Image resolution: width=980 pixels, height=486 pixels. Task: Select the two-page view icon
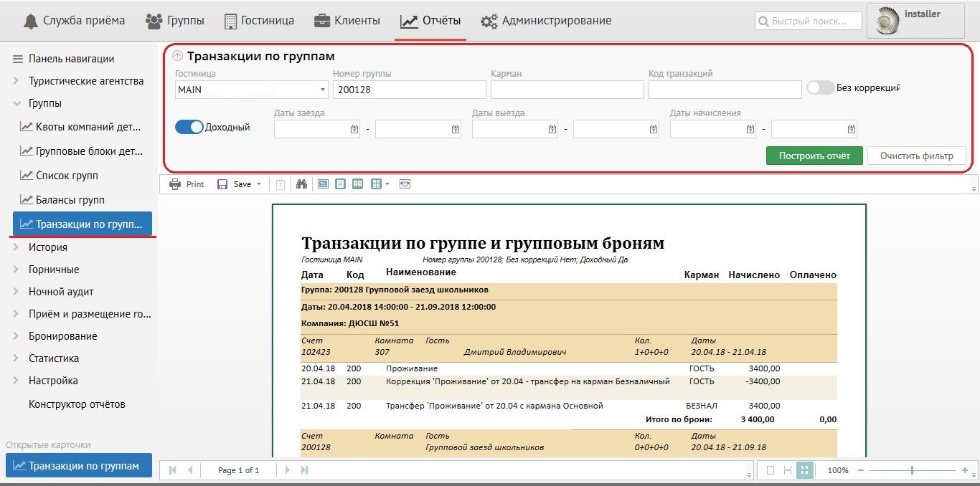[x=357, y=184]
